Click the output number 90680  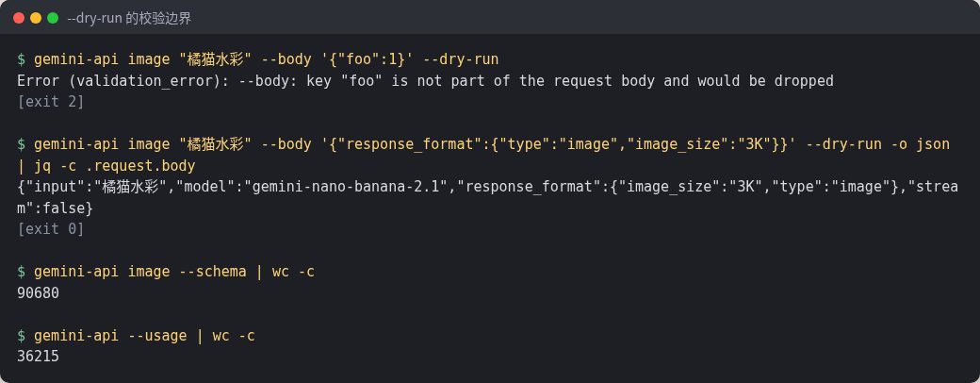[x=38, y=292]
